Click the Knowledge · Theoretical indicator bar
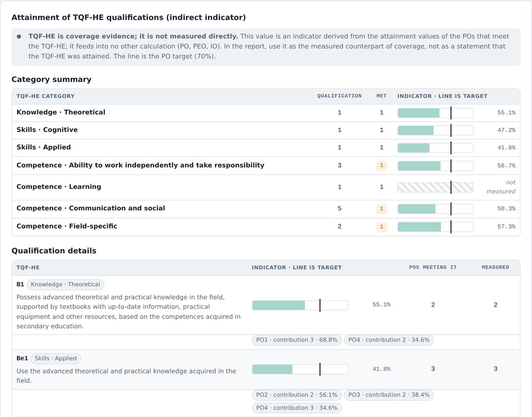 point(435,113)
